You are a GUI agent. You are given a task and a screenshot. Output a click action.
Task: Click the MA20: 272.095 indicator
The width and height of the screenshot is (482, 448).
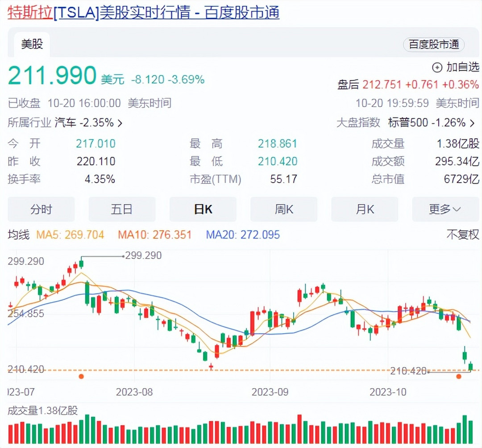243,235
